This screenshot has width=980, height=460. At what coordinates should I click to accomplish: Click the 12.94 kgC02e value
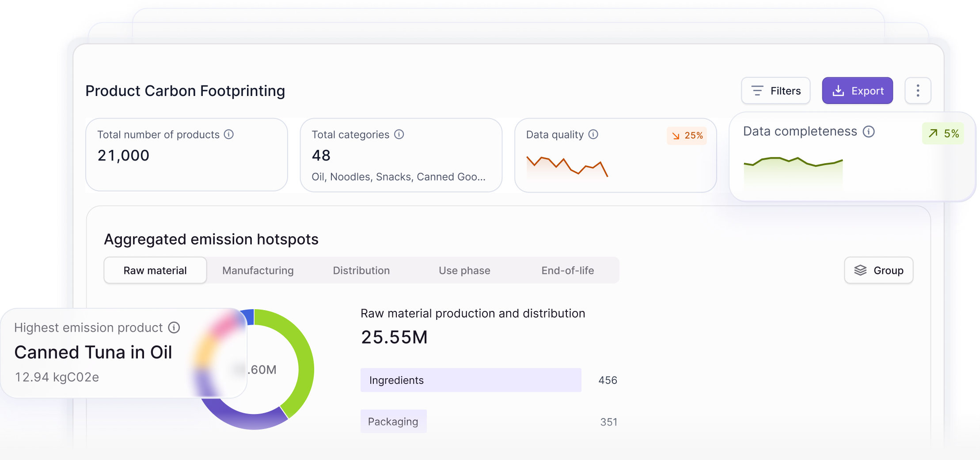tap(57, 377)
